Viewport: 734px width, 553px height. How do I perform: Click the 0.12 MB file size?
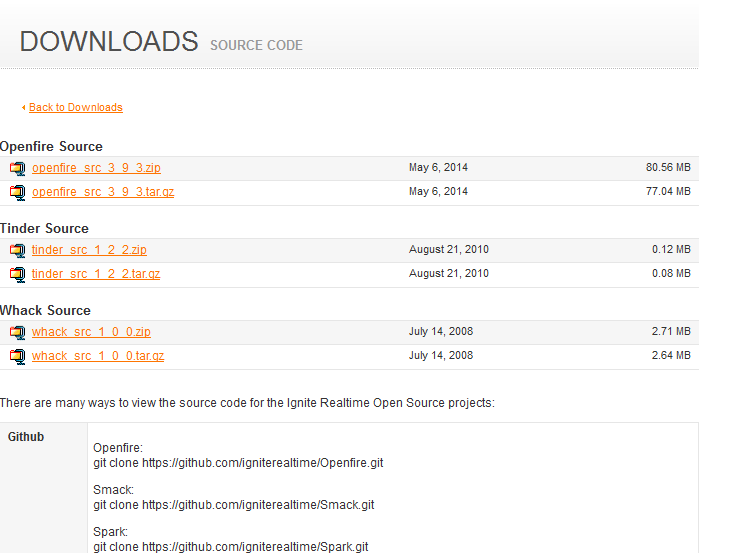point(671,249)
